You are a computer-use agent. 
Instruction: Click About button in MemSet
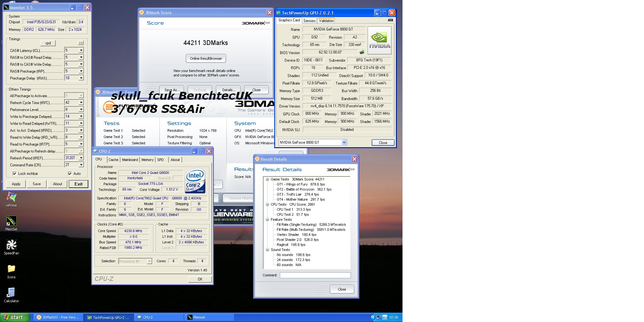tap(58, 184)
